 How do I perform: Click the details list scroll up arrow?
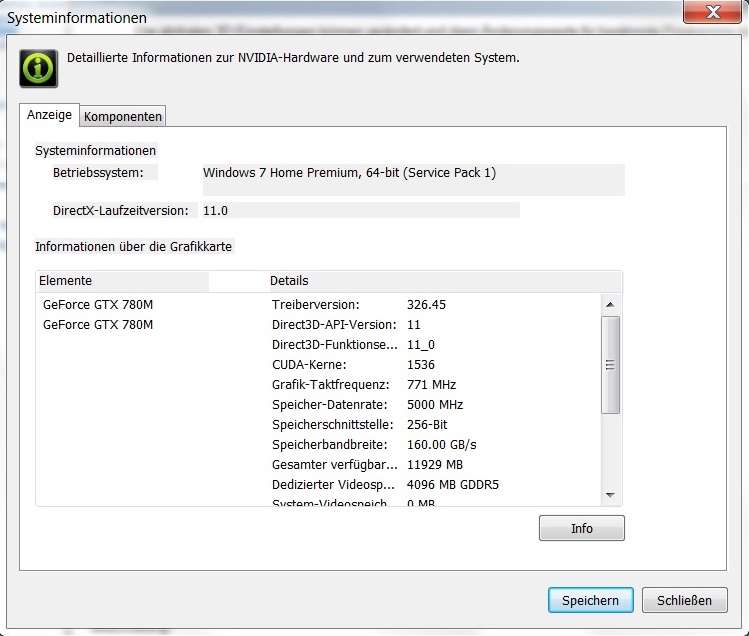click(x=610, y=305)
